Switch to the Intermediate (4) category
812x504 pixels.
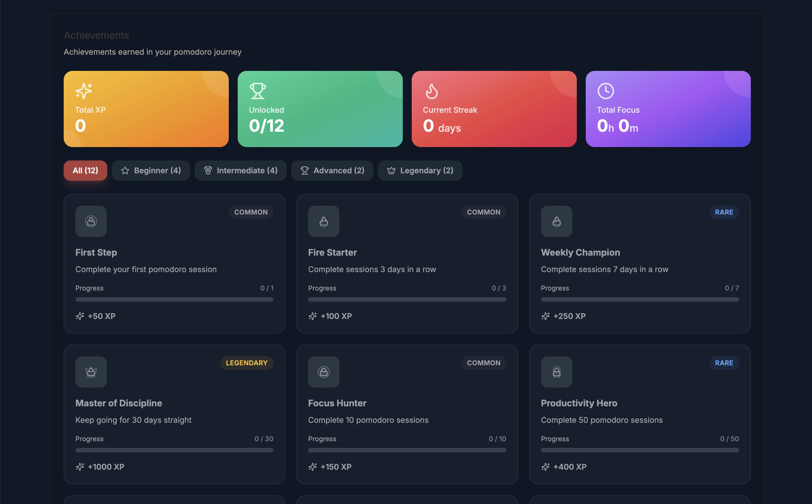click(240, 170)
